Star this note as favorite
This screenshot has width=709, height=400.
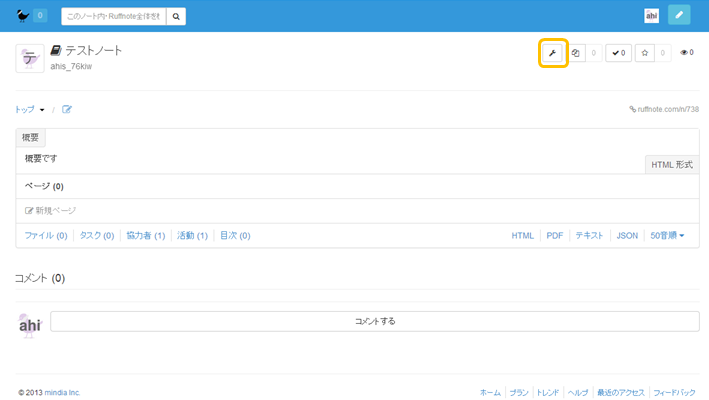[645, 53]
